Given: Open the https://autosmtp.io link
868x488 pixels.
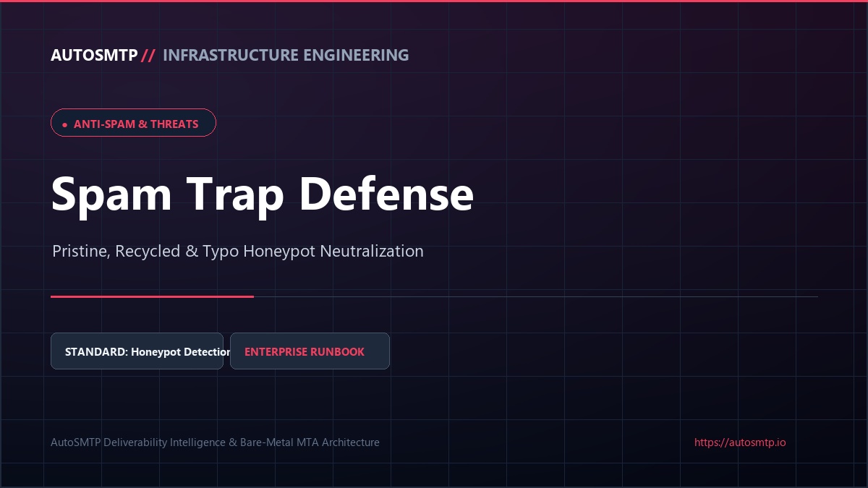Looking at the screenshot, I should (740, 442).
